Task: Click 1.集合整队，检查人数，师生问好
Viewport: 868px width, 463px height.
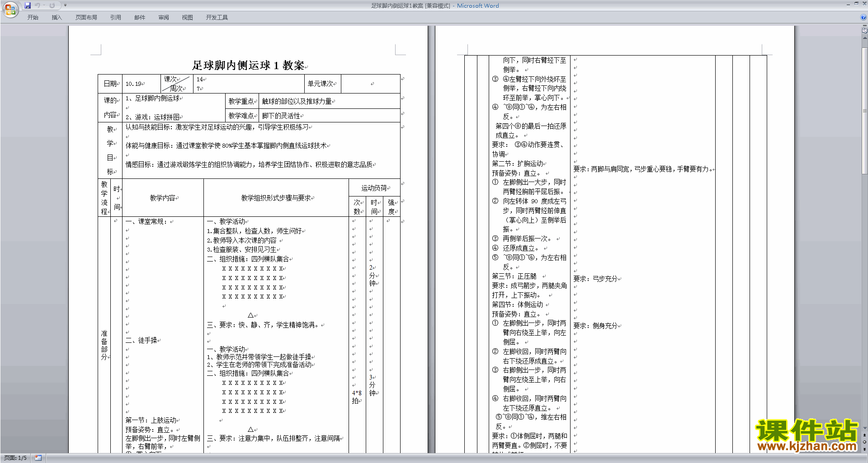Action: coord(255,231)
